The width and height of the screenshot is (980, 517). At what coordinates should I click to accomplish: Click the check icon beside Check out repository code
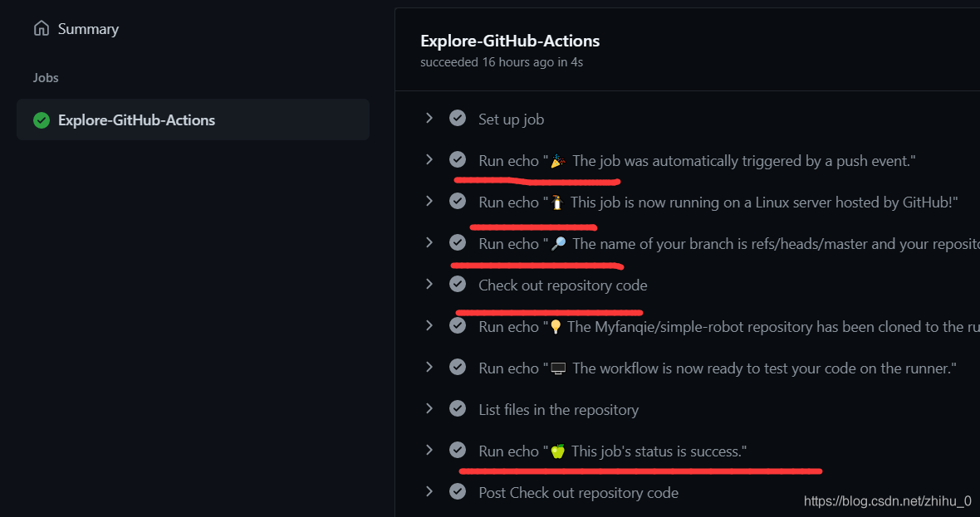458,284
